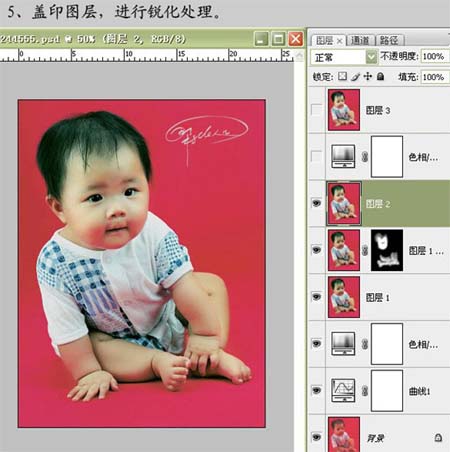Image resolution: width=450 pixels, height=452 pixels.
Task: Click the 曲线1 layer name
Action: click(419, 391)
